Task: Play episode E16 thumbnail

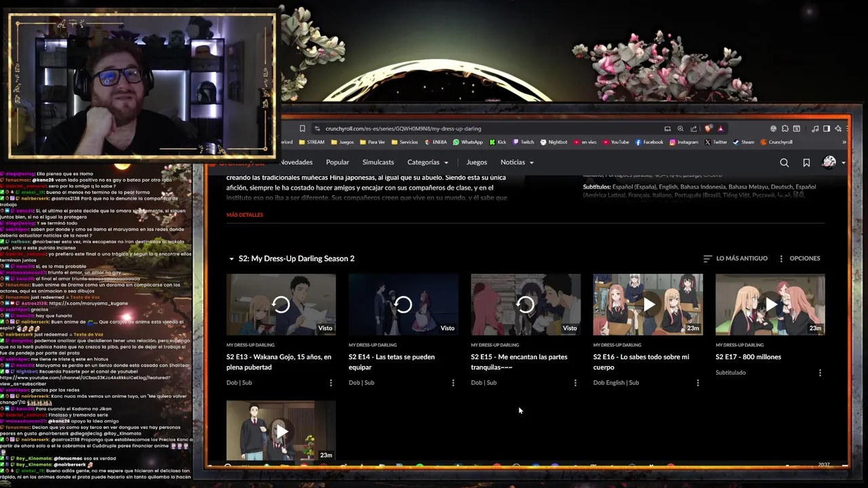Action: [x=648, y=304]
